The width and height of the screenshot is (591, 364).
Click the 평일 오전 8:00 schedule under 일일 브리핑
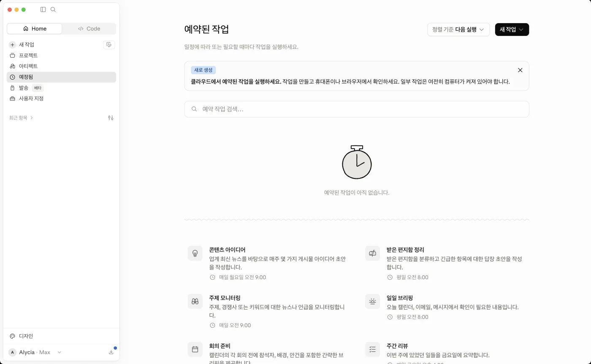point(412,317)
